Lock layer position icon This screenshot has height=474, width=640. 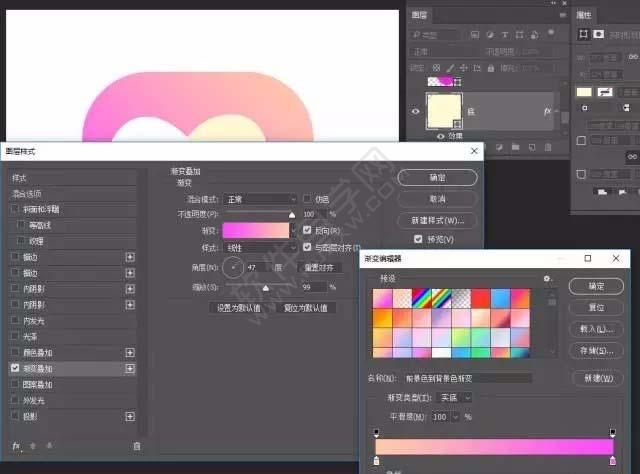pos(464,68)
